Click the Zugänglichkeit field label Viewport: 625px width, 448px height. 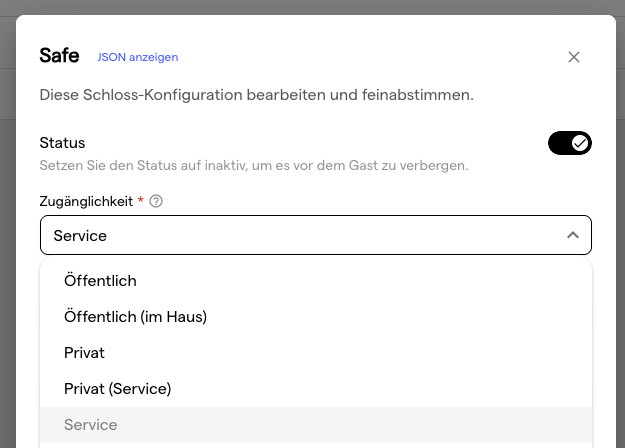tap(86, 201)
